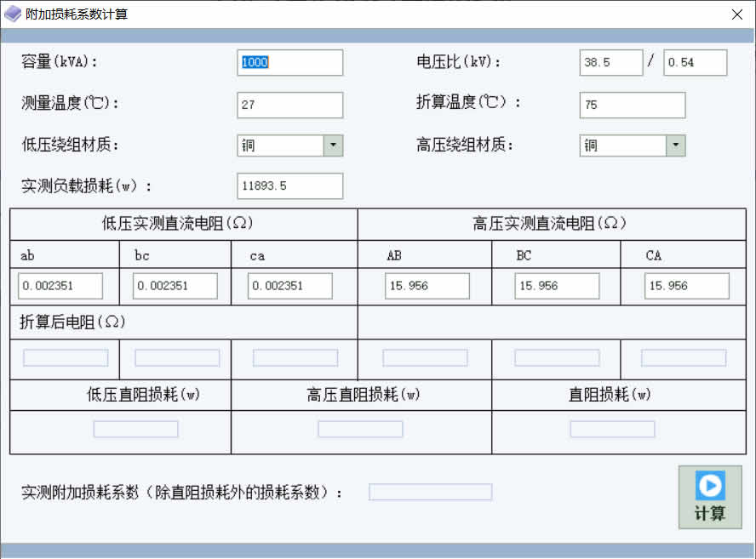The width and height of the screenshot is (756, 559).
Task: Click the 低压直阻损耗(w) header
Action: tap(143, 395)
